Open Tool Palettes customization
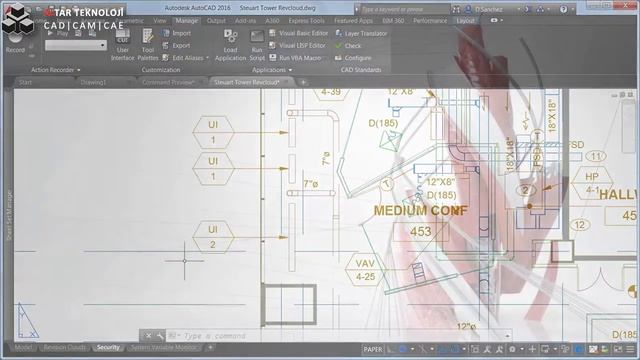The height and width of the screenshot is (360, 640). pyautogui.click(x=148, y=45)
